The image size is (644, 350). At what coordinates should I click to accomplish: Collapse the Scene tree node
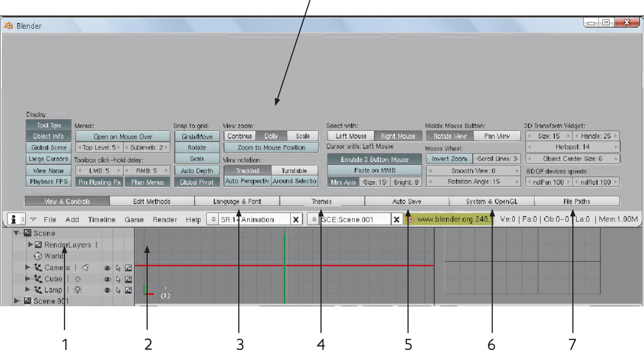pos(17,233)
